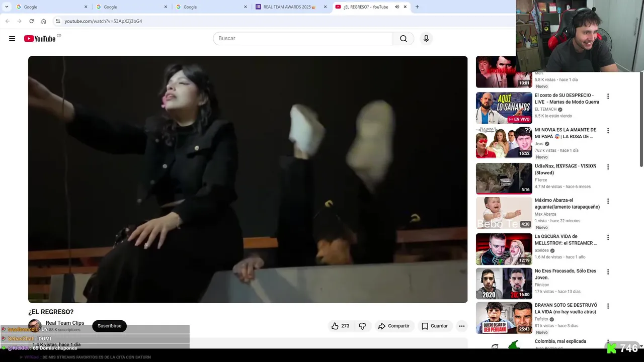Open 2020 comparison thumbnail 16:00
Screen dimensions: 644x362
504,284
